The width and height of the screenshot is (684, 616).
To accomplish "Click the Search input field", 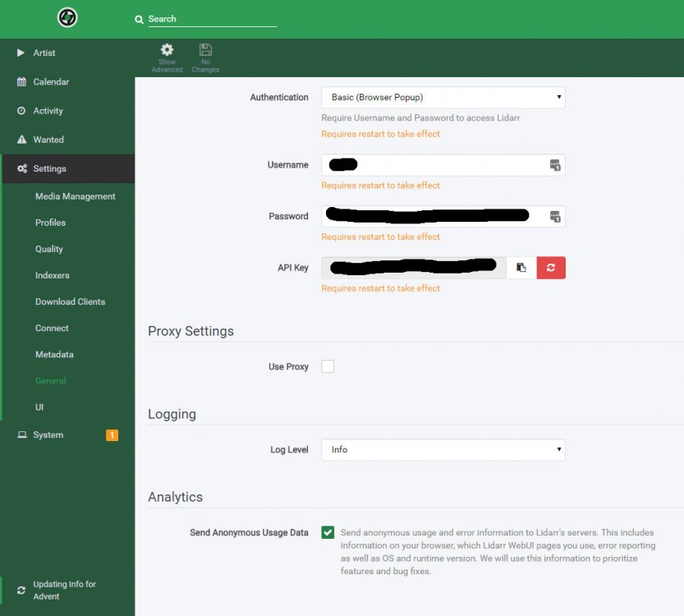I will coord(213,19).
